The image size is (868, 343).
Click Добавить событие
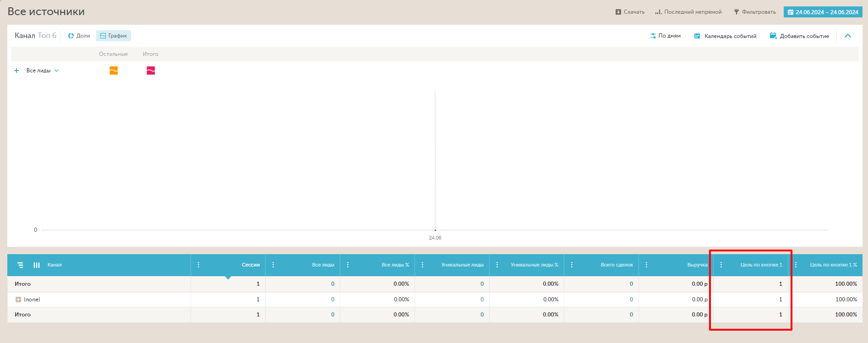[x=799, y=36]
